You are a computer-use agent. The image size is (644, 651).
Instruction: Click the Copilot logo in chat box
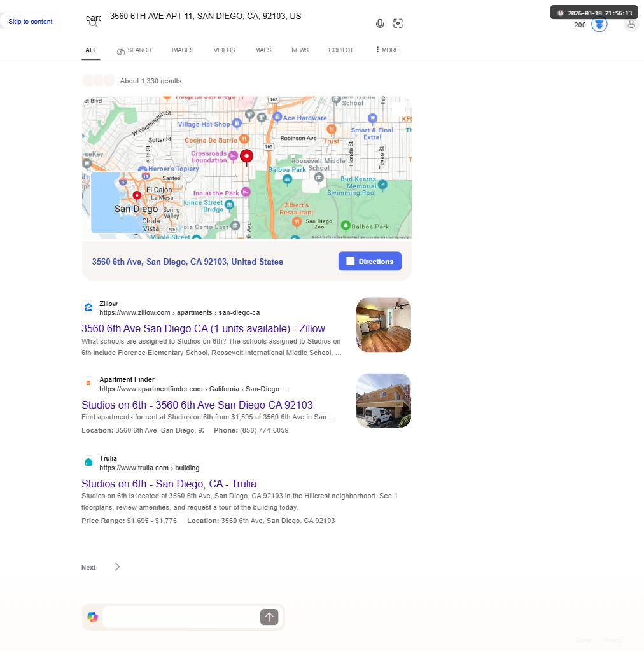93,617
